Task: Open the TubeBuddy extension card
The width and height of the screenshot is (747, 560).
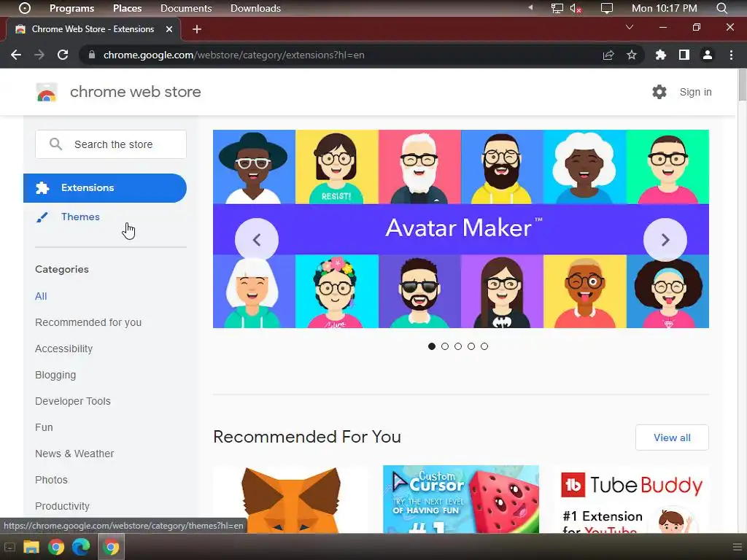Action: tap(631, 499)
